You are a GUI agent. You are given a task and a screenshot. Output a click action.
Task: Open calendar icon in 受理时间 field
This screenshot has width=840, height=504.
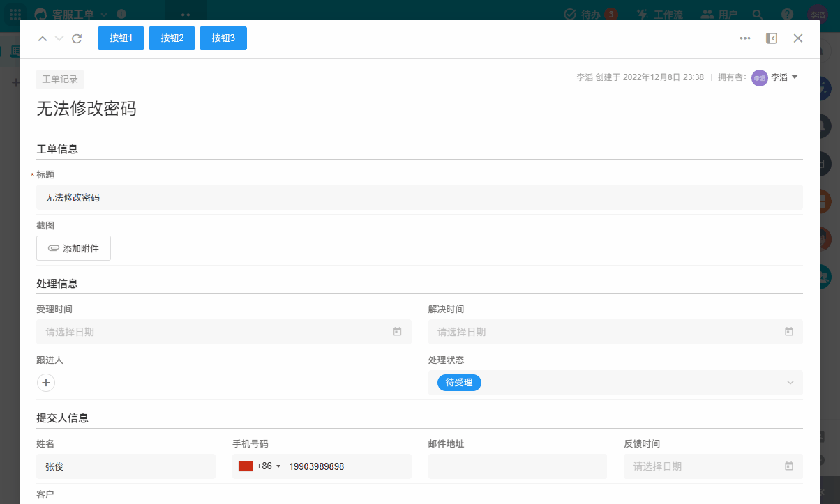(397, 332)
